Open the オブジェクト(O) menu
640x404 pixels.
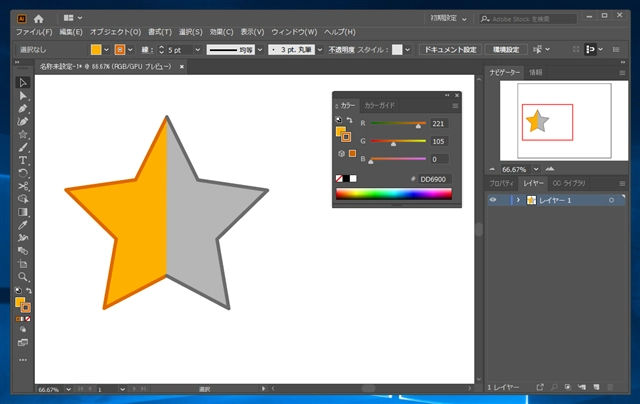coord(115,32)
